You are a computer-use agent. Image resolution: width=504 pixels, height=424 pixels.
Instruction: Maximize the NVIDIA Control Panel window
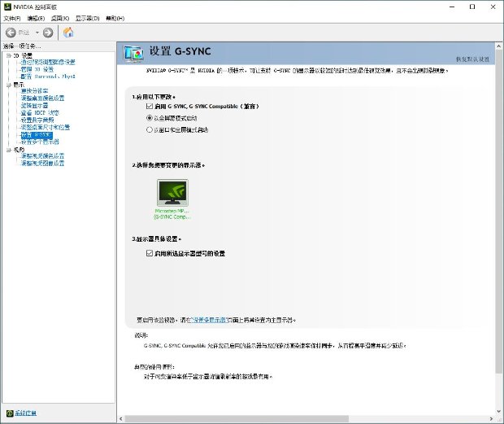pyautogui.click(x=472, y=7)
